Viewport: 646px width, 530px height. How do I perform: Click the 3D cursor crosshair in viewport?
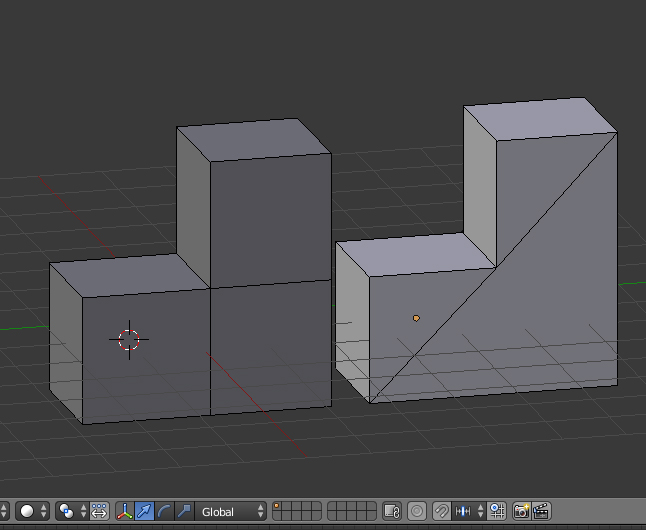[x=129, y=340]
